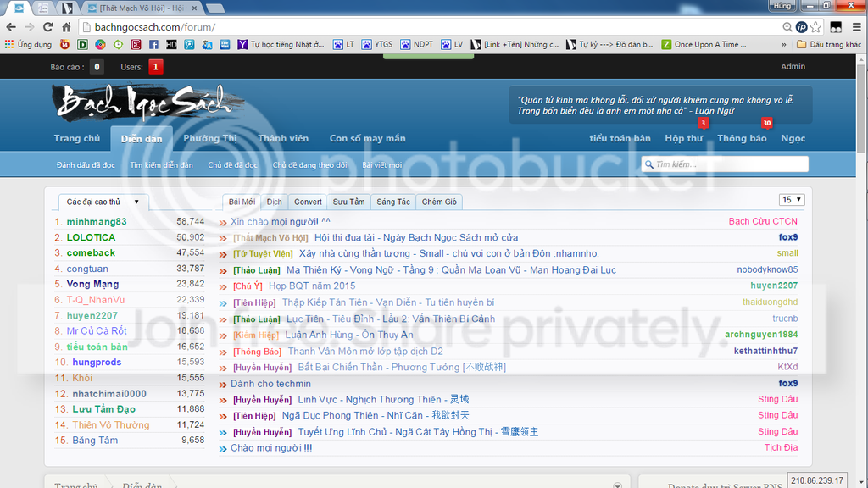This screenshot has width=868, height=488.
Task: Expand the Các đại cao thủ dropdown
Action: click(103, 202)
